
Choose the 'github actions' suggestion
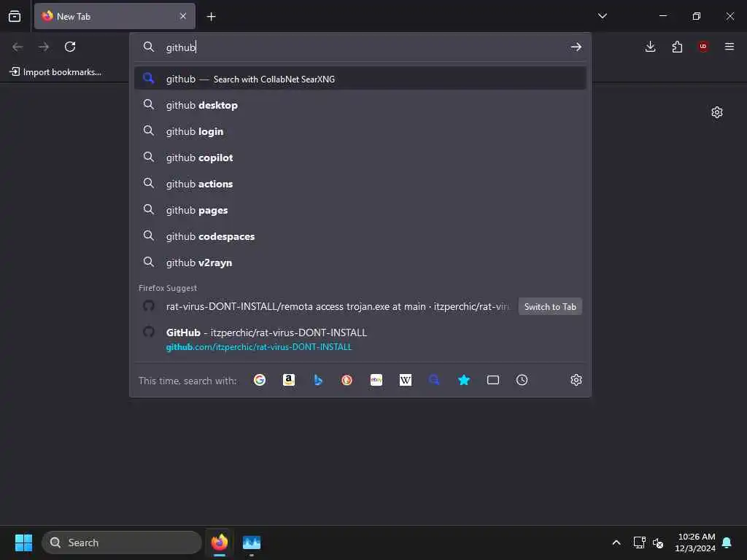[360, 183]
